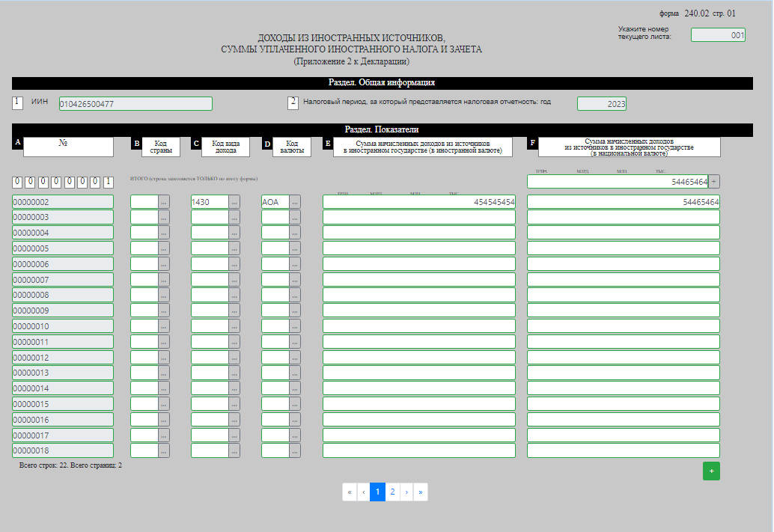Open income type lookup for row 00000018
Viewport: 774px width, 532px height.
[234, 450]
